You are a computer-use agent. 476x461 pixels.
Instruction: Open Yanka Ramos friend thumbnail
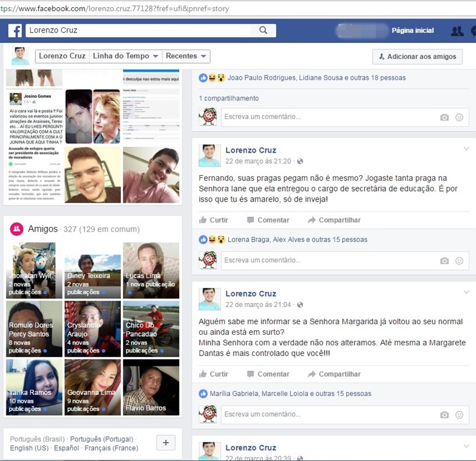(x=34, y=387)
